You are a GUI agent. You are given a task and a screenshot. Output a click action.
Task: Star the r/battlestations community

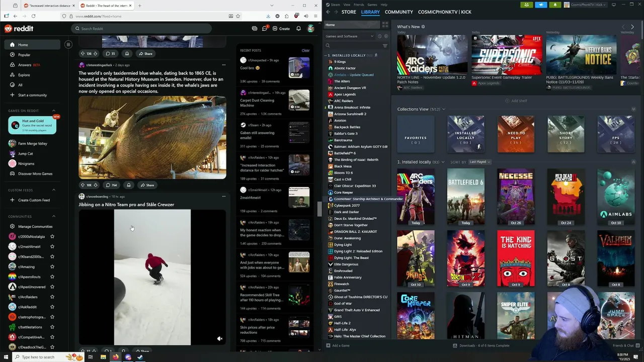52,327
